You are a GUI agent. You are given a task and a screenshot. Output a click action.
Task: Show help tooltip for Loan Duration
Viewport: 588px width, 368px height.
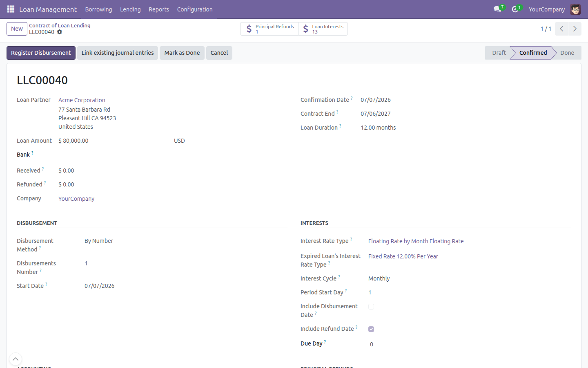click(x=340, y=126)
